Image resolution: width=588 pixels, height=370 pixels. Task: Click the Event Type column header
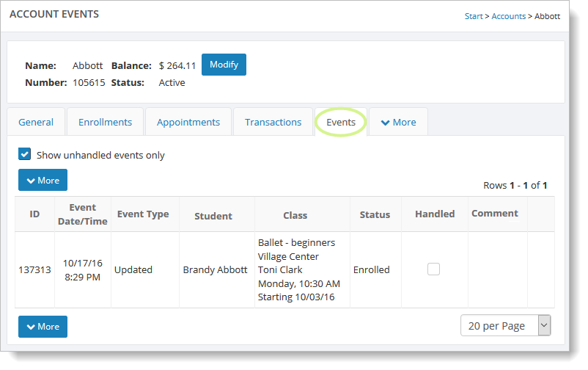click(143, 214)
